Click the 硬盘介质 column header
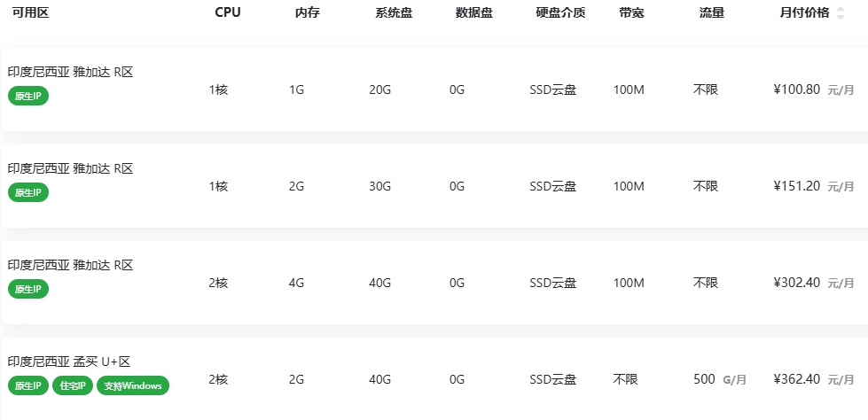The width and height of the screenshot is (868, 420). pyautogui.click(x=560, y=12)
